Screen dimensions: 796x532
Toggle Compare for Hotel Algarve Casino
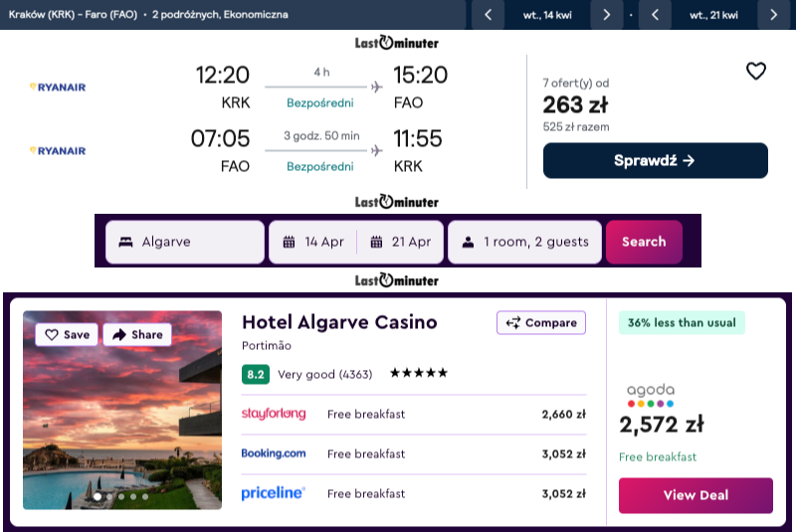coord(541,322)
